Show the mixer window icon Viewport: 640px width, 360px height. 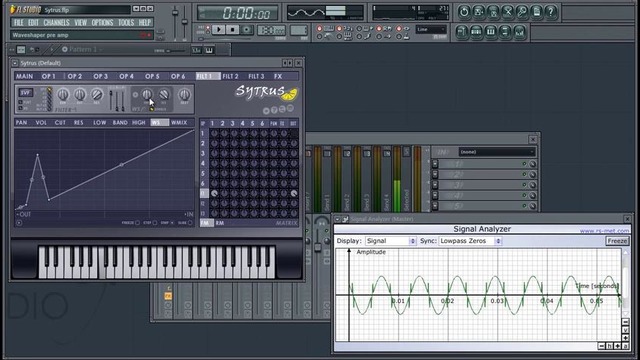519,32
